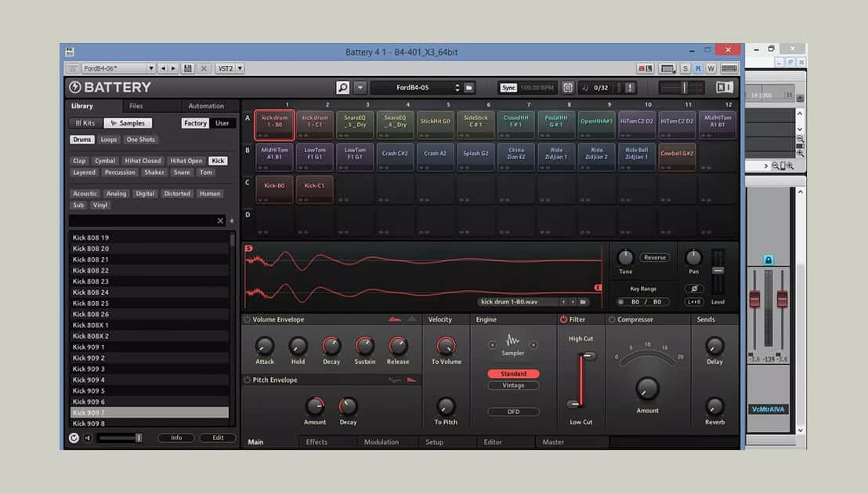
Task: Open the kit folder icon beside FordB4-05
Action: coord(469,88)
